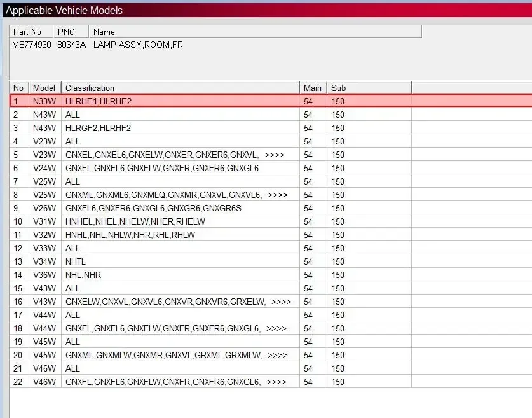
Task: Select row 10 V31W HNHEL classification
Action: pyautogui.click(x=135, y=221)
